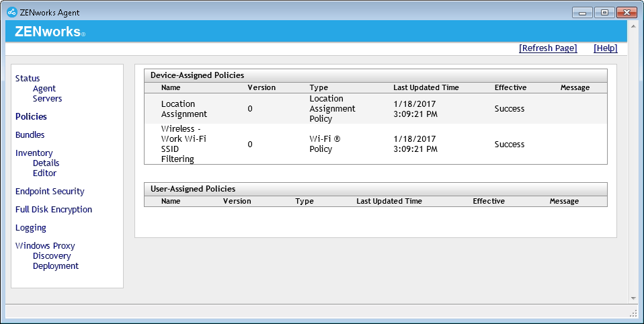Select the Location Assignment policy name
Image resolution: width=644 pixels, height=324 pixels.
[184, 109]
